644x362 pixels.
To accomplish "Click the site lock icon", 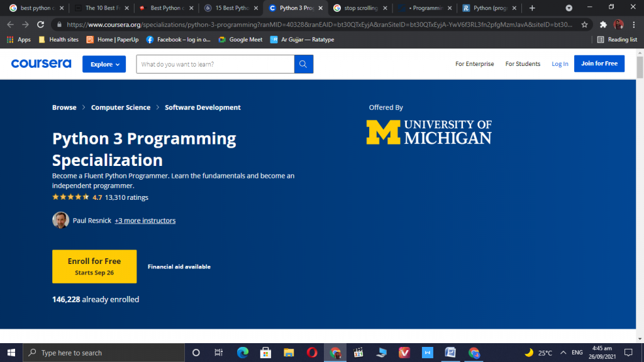I will (x=59, y=25).
